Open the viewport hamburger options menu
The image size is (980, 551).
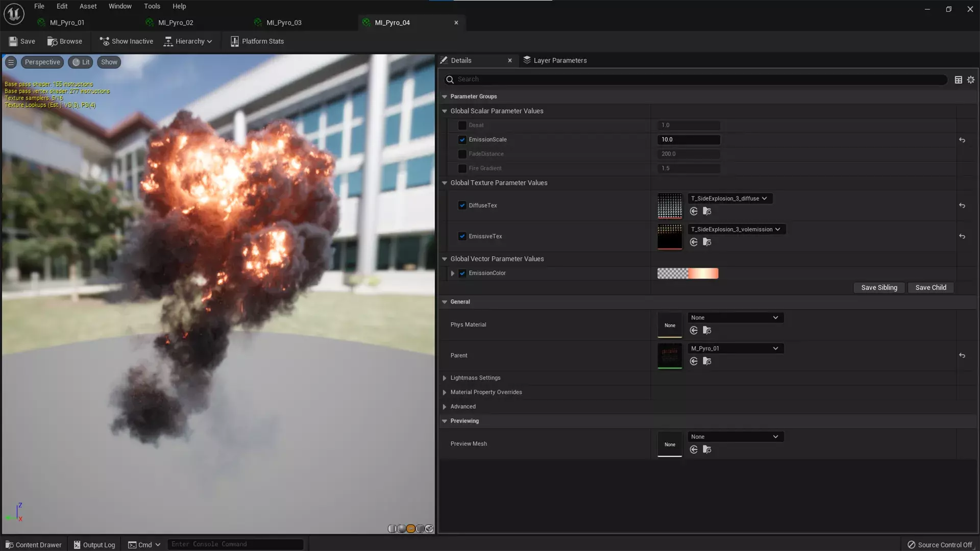coord(11,62)
